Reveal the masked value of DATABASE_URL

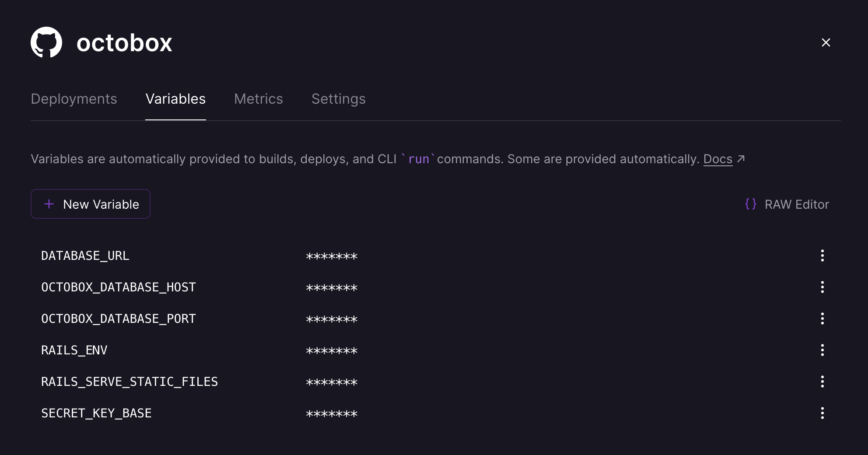[332, 256]
